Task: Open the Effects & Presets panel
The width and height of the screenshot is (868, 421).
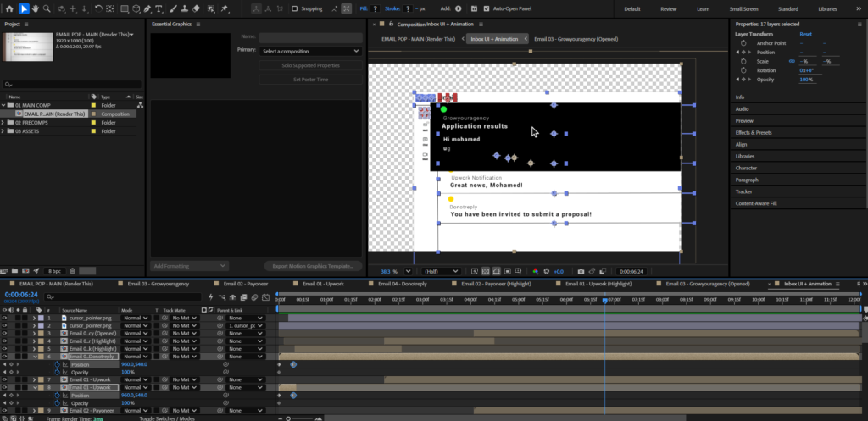Action: (x=754, y=133)
